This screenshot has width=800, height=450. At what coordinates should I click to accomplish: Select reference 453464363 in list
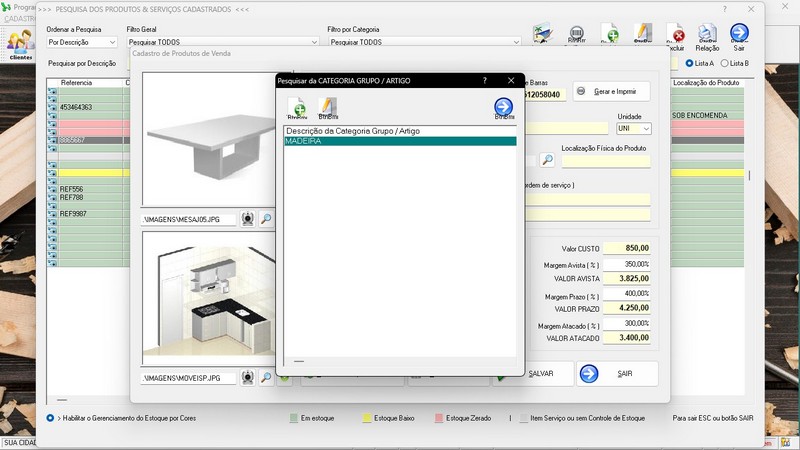[x=76, y=108]
